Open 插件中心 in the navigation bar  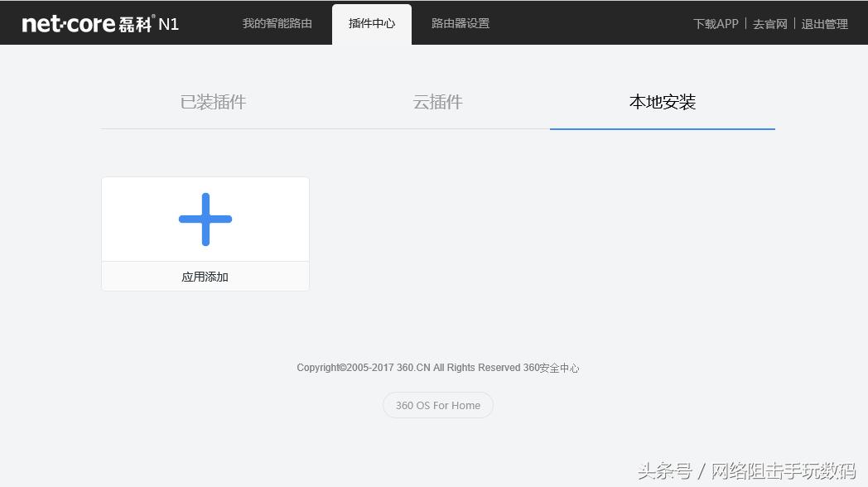click(371, 24)
